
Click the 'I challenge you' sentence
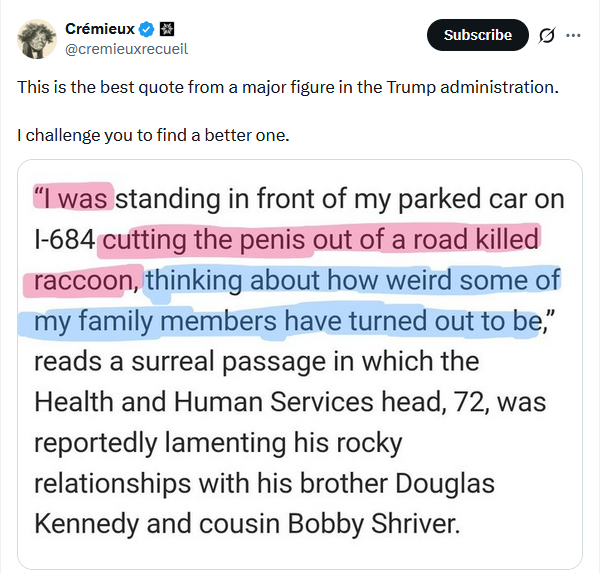click(153, 135)
